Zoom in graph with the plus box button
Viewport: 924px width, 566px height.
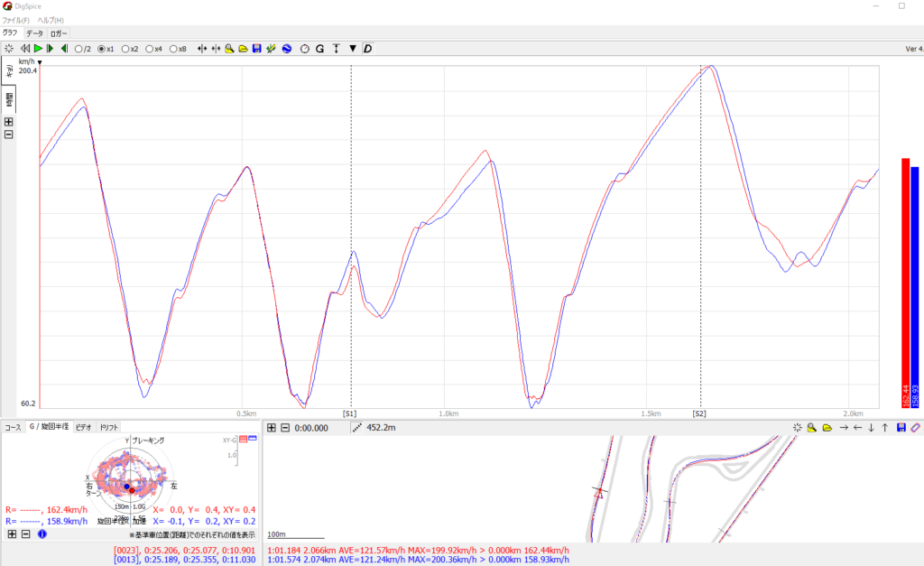pyautogui.click(x=8, y=121)
